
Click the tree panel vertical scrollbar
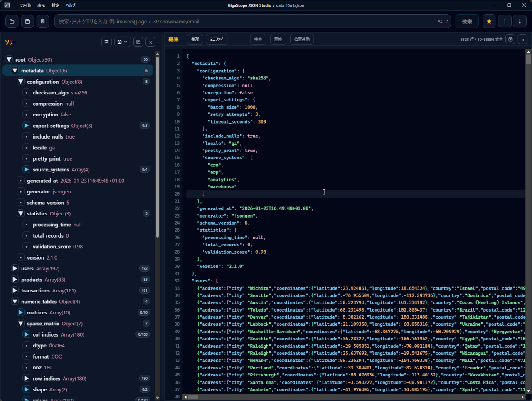(x=158, y=146)
